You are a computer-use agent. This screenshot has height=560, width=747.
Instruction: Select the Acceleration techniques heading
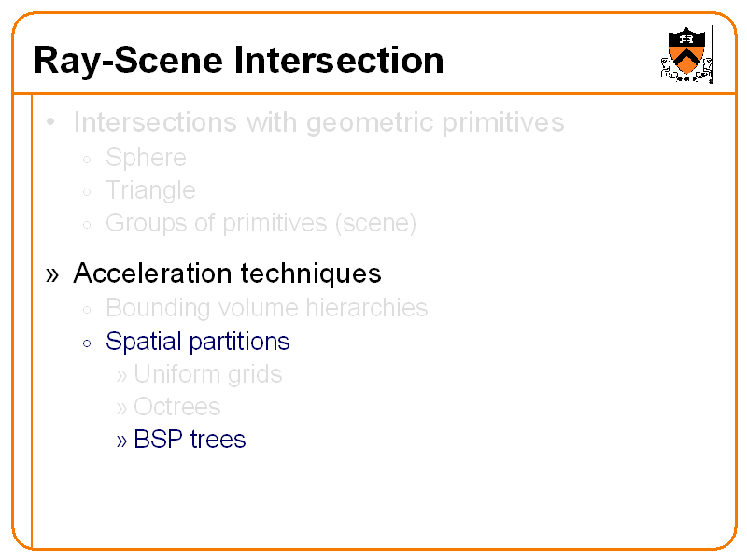point(227,273)
